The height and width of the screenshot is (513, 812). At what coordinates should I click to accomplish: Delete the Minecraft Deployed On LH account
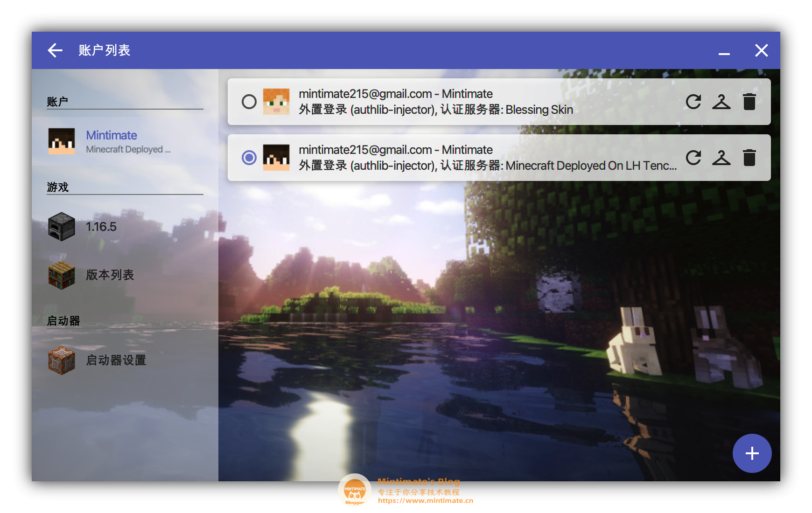749,158
